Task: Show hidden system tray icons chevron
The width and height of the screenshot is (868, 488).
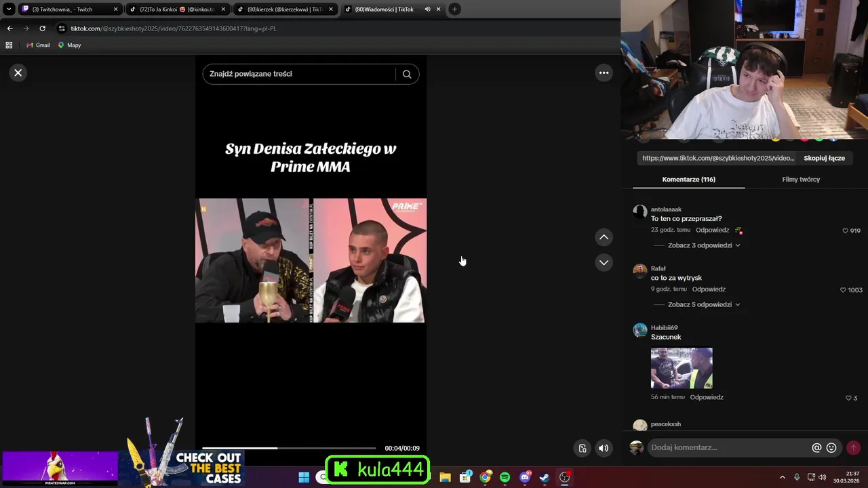Action: pyautogui.click(x=782, y=477)
